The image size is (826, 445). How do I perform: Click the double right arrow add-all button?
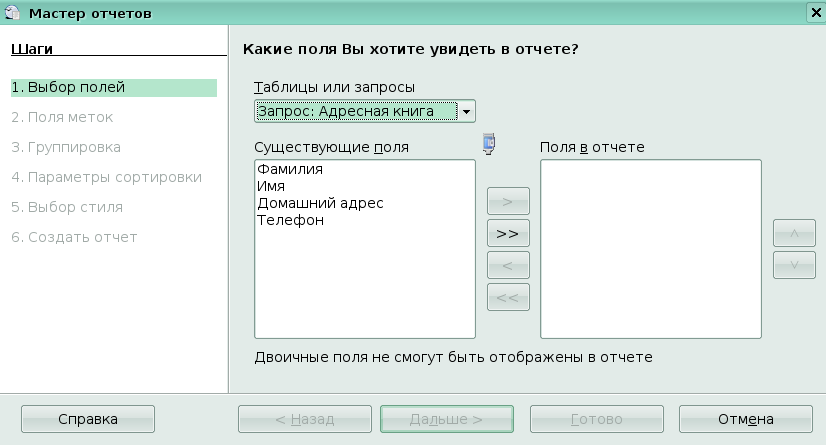(507, 233)
